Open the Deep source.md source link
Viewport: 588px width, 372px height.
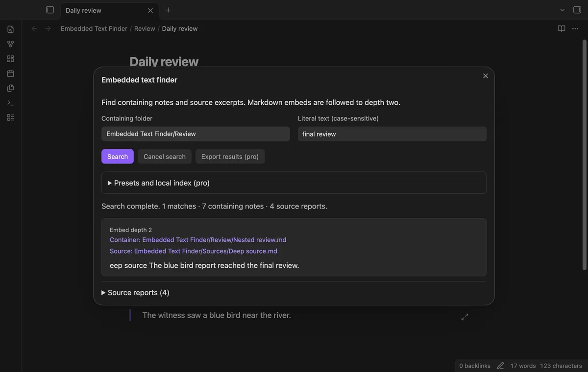194,251
